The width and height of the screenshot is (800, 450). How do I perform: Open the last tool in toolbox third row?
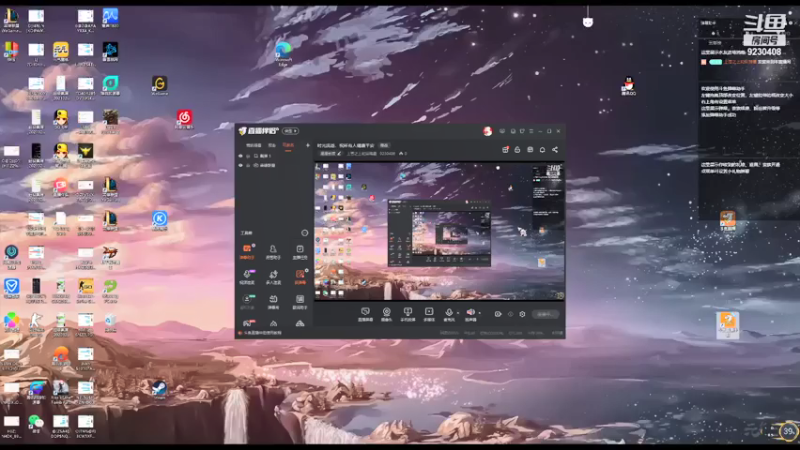(299, 301)
